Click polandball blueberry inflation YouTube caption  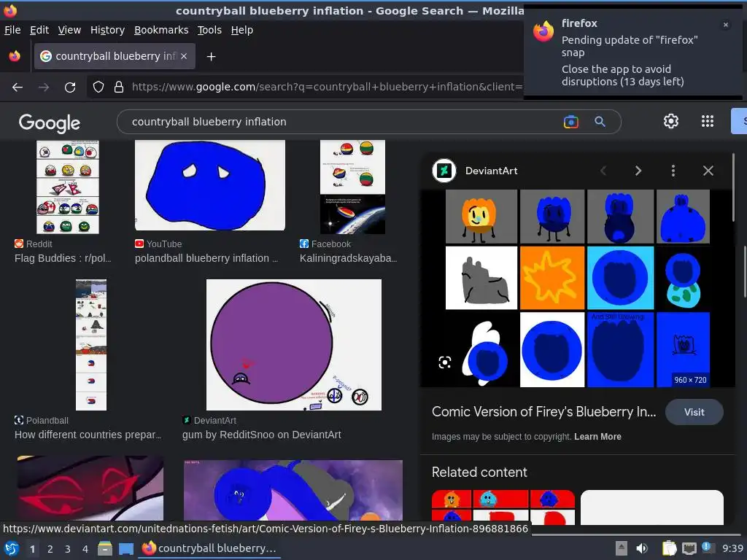click(206, 258)
